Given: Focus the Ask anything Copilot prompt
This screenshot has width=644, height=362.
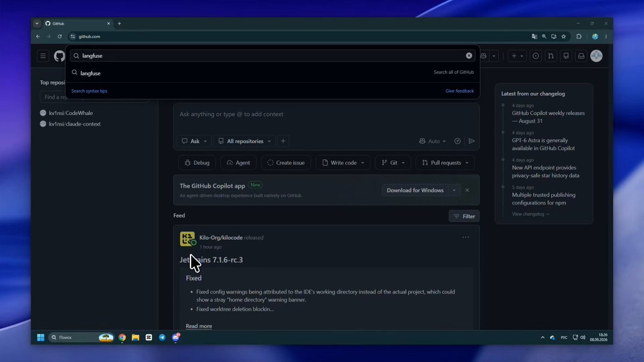Looking at the screenshot, I should 326,114.
